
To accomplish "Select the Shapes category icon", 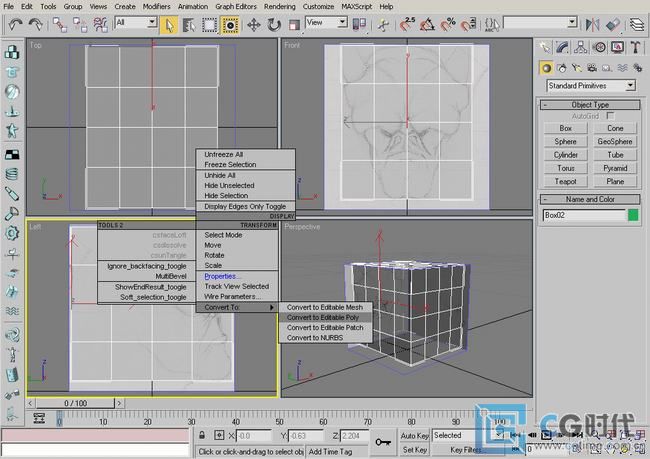I will coord(562,68).
